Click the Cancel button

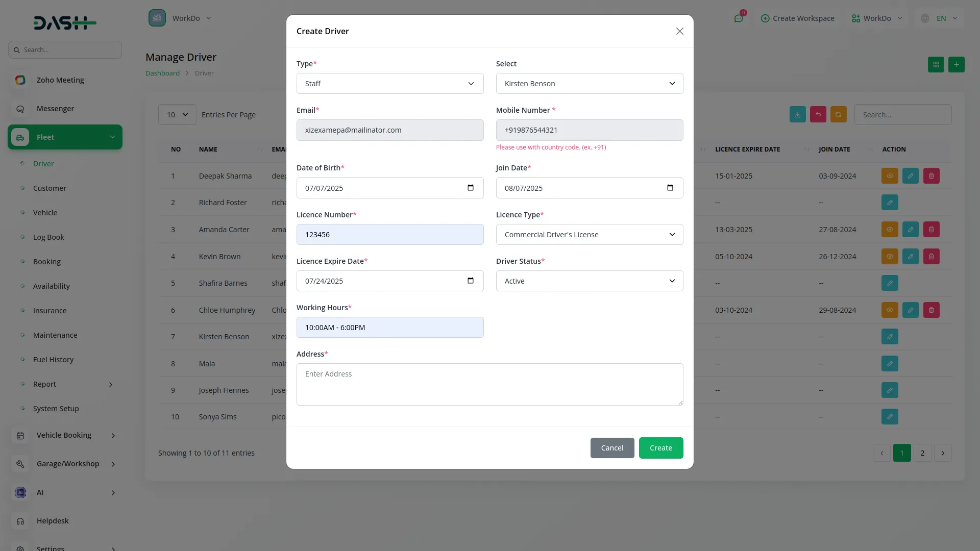tap(612, 448)
